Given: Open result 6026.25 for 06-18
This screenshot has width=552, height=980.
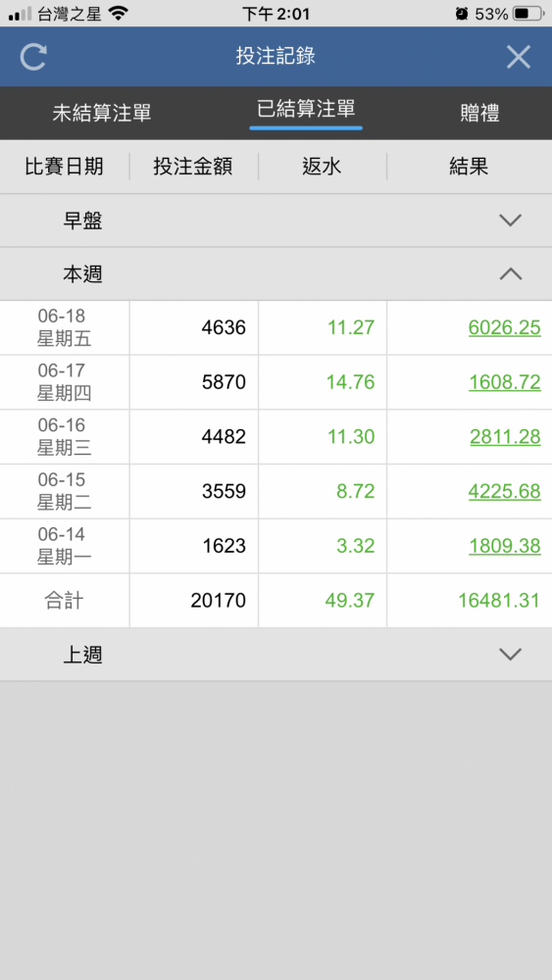Looking at the screenshot, I should (505, 327).
